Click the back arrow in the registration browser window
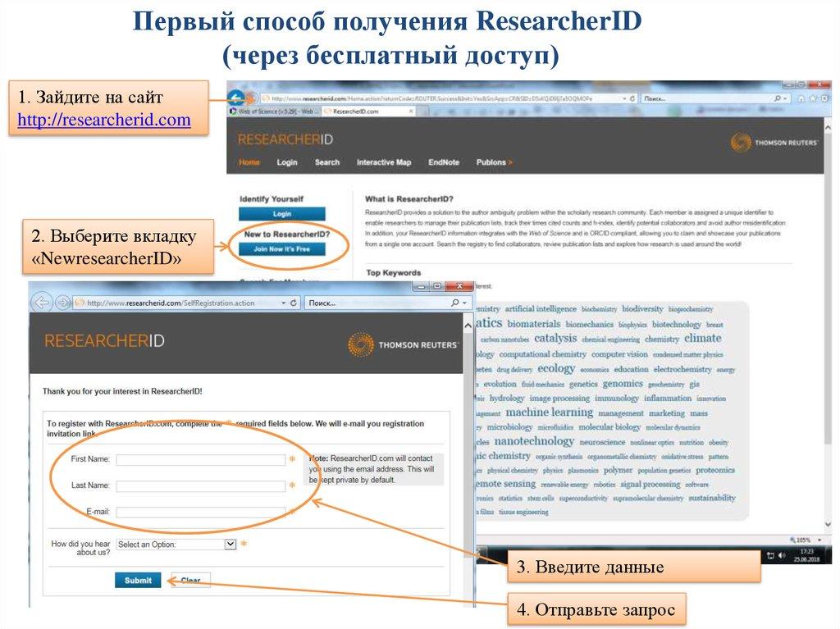840x629 pixels. (41, 303)
